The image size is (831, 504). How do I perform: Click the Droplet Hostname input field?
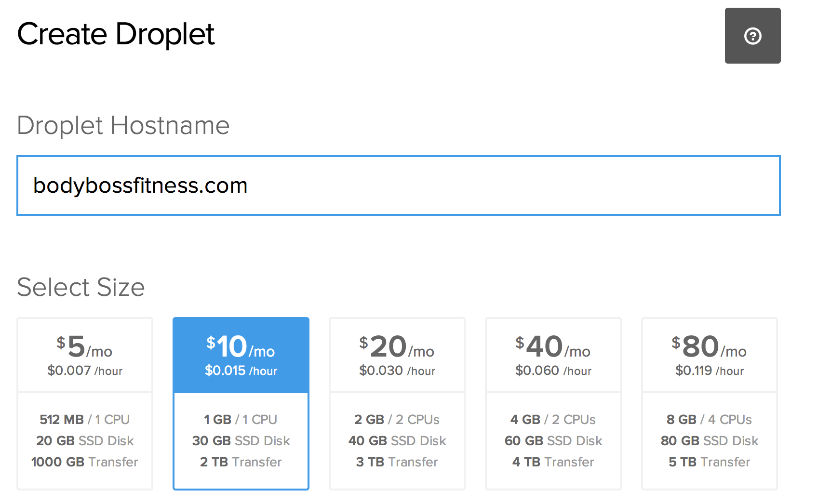398,186
